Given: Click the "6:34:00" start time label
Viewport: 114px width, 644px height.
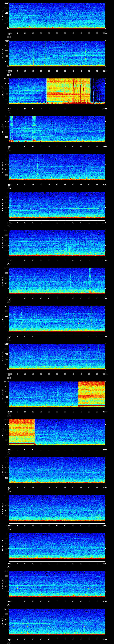Looking at the screenshot, I should [x=9, y=223].
